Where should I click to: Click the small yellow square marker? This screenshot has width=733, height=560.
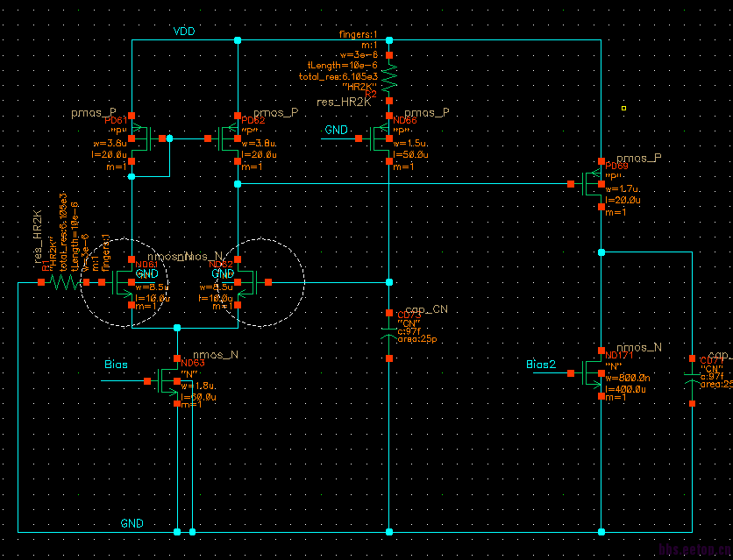(x=623, y=109)
